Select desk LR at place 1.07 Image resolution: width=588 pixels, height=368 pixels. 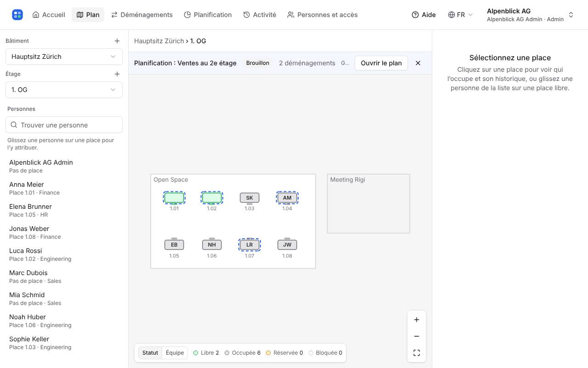click(249, 245)
